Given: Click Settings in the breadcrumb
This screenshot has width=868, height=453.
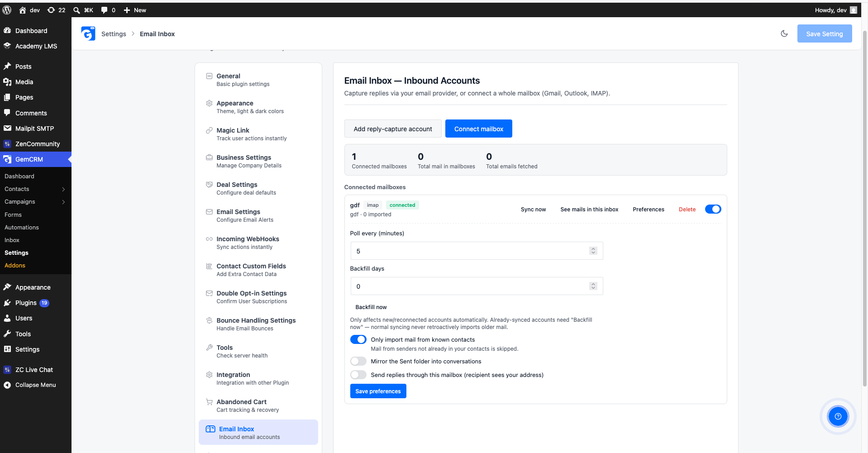Looking at the screenshot, I should click(x=114, y=34).
